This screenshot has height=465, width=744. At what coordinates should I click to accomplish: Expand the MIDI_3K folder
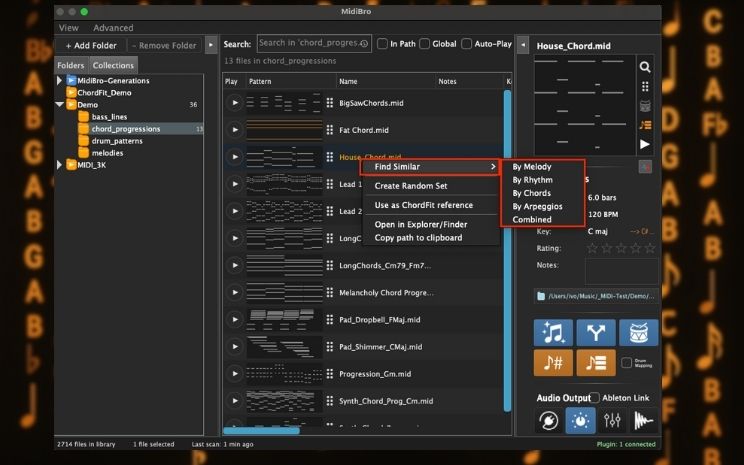click(x=59, y=165)
